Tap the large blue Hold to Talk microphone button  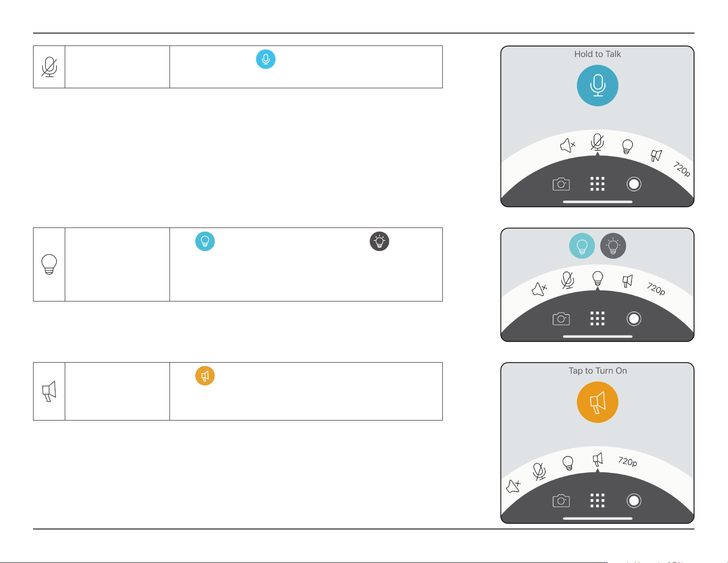coord(598,85)
